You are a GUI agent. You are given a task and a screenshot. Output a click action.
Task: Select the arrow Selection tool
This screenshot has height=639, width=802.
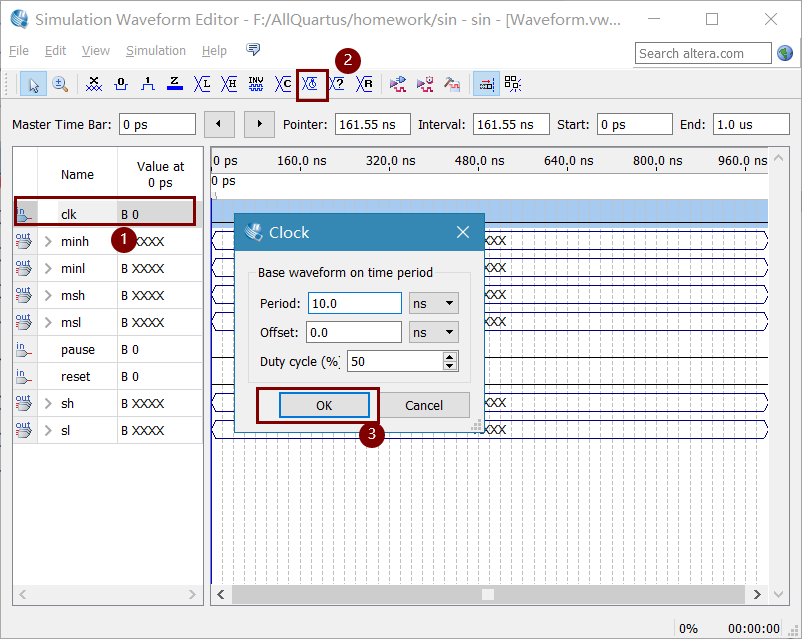tap(33, 84)
